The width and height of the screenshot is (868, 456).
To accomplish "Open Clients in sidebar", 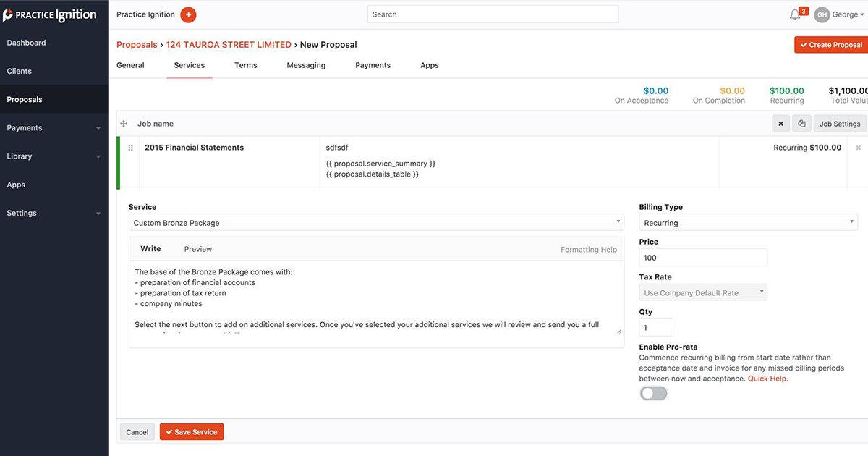I will click(54, 71).
